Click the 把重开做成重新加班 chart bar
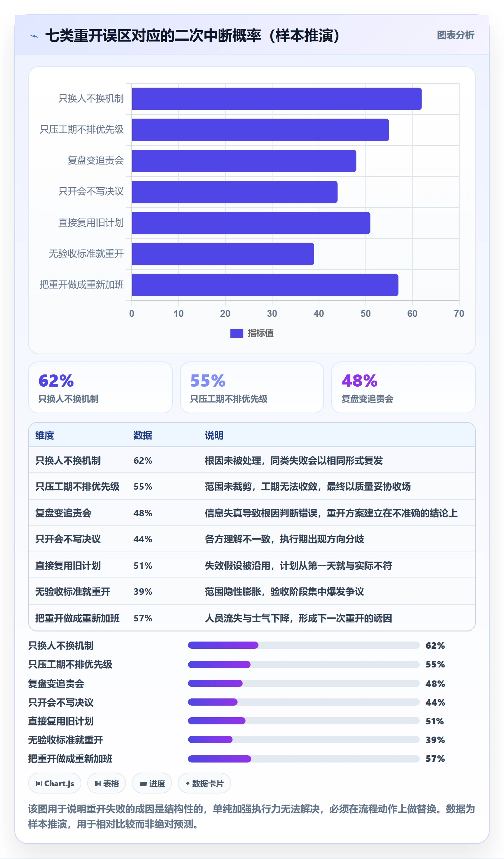The height and width of the screenshot is (859, 504). (265, 285)
